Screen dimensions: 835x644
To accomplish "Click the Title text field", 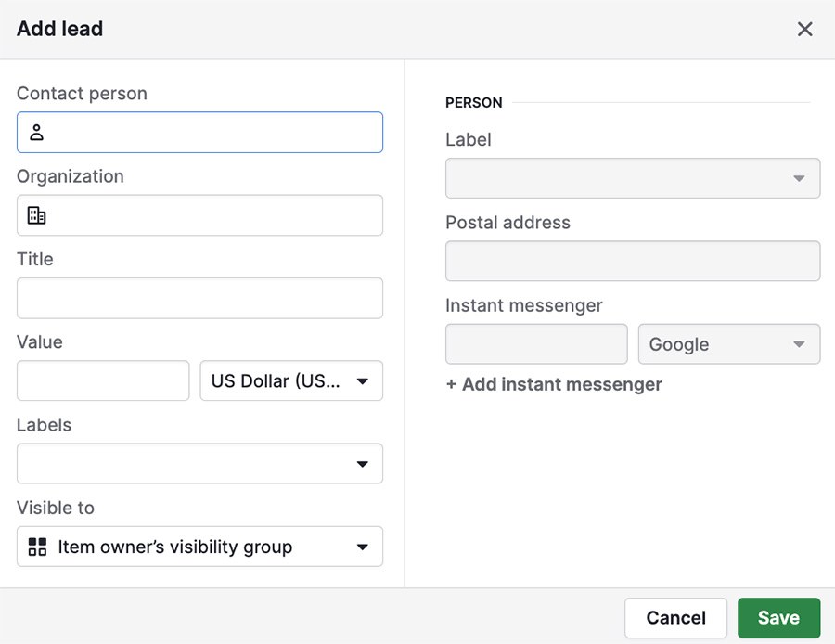I will (199, 298).
